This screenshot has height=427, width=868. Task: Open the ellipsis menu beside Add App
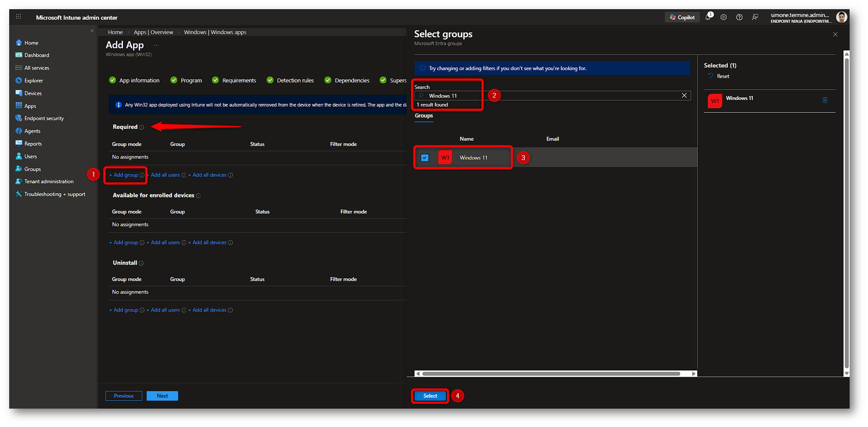click(156, 45)
